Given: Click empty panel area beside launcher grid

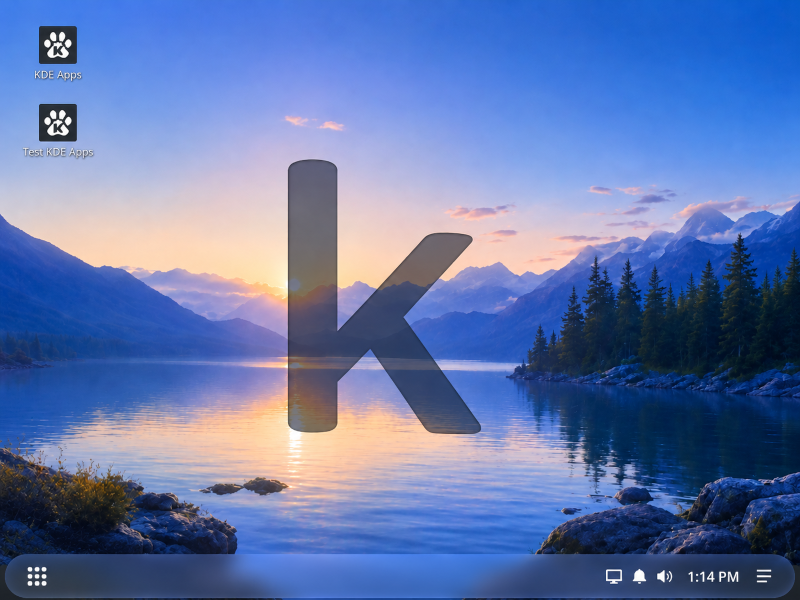Looking at the screenshot, I should coord(306,577).
